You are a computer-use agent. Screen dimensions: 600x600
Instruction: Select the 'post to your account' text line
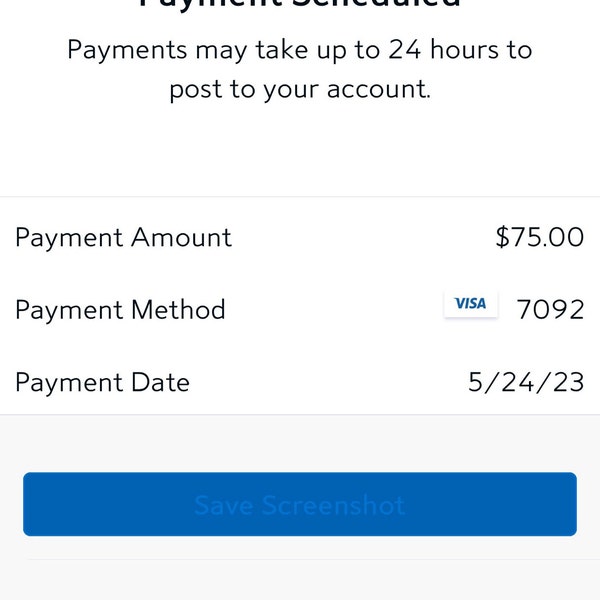(x=300, y=90)
